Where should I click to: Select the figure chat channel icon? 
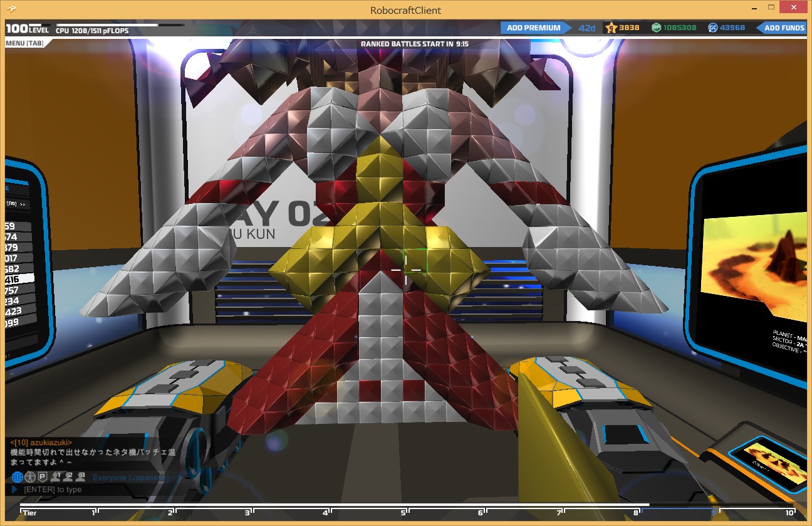30,477
